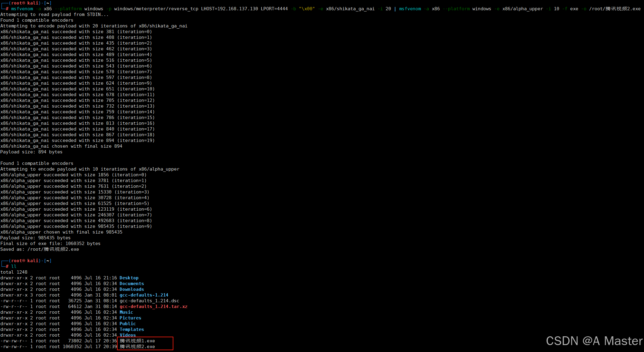Click the Videos directory entry
The height and width of the screenshot is (352, 644).
coord(128,335)
